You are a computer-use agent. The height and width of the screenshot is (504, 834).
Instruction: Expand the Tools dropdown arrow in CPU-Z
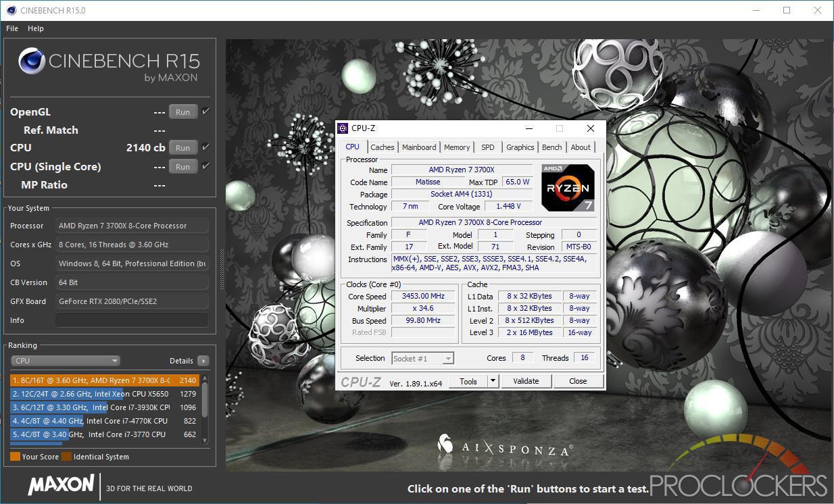click(x=493, y=381)
